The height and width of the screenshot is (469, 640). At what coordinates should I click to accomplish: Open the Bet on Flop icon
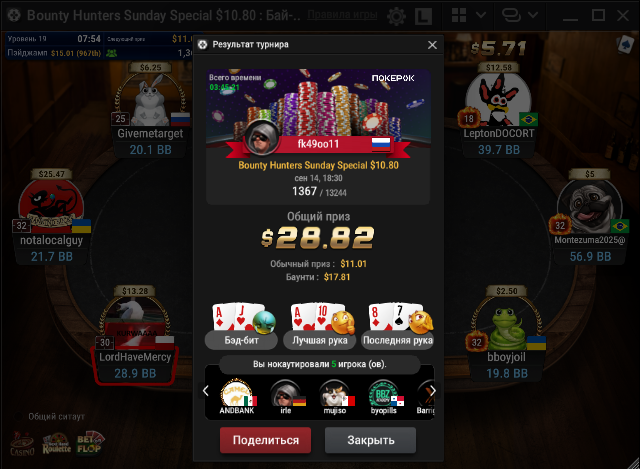click(x=91, y=443)
